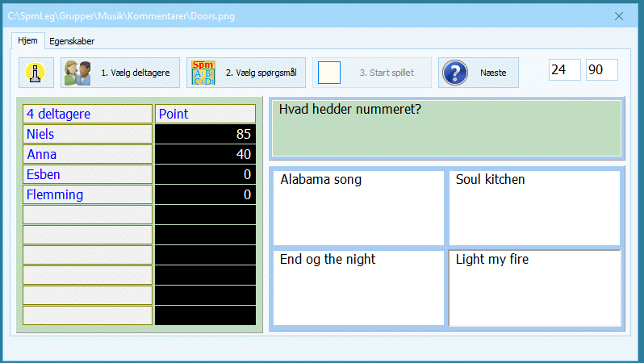Click on Flemming in participant list
Screen dimensions: 644x363
(87, 194)
